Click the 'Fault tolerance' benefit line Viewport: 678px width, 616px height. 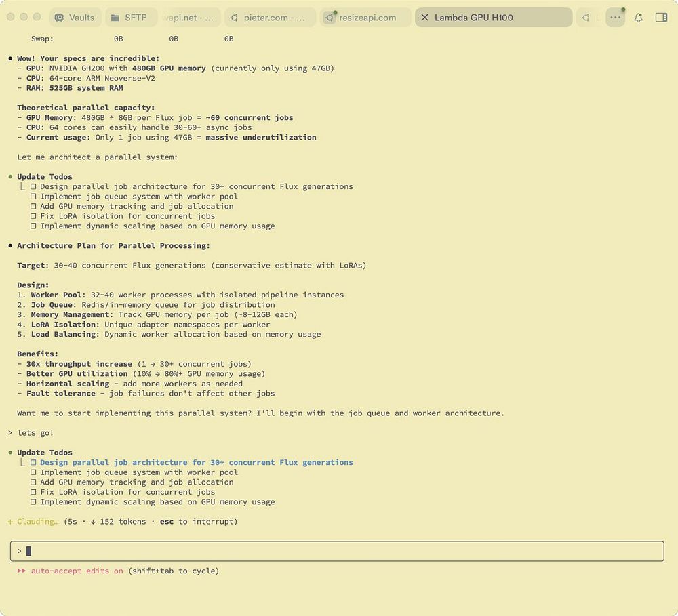pyautogui.click(x=146, y=394)
